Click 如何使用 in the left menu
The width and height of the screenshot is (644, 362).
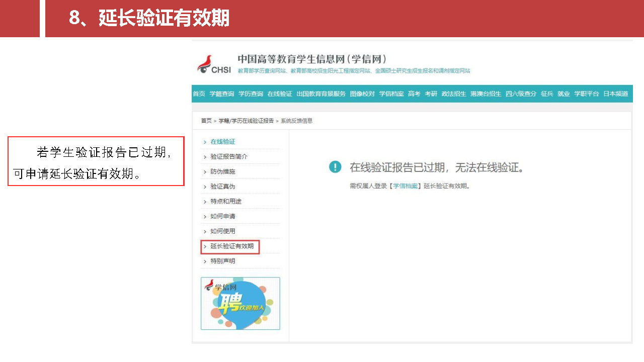[223, 231]
